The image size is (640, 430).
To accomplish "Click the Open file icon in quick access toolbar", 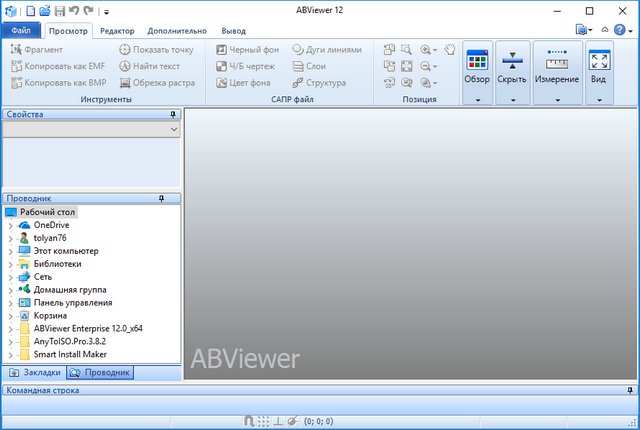I will tap(45, 11).
